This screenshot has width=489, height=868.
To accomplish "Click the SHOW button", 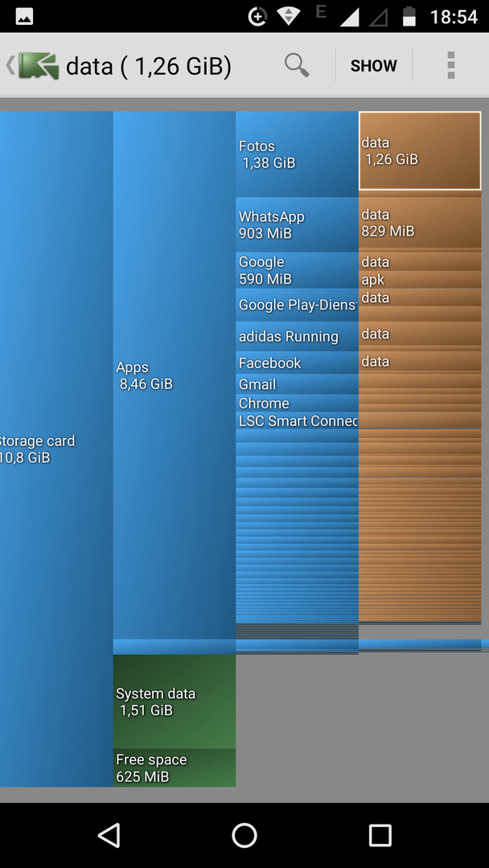I will coord(374,66).
